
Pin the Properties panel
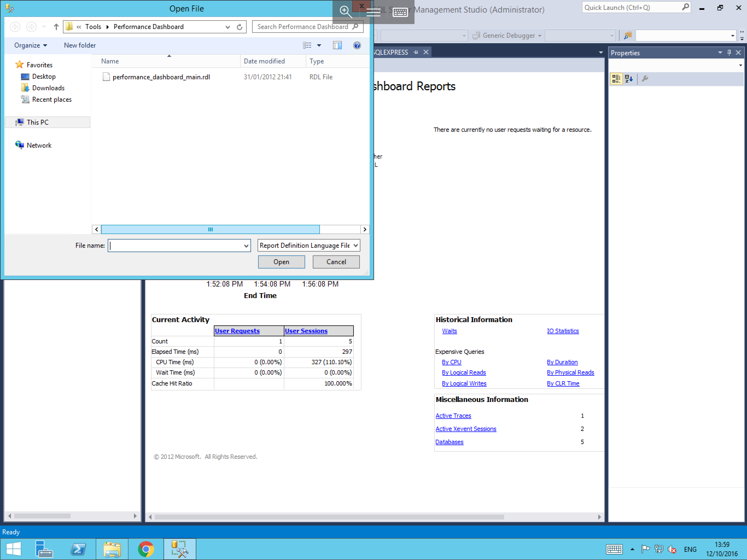point(729,53)
